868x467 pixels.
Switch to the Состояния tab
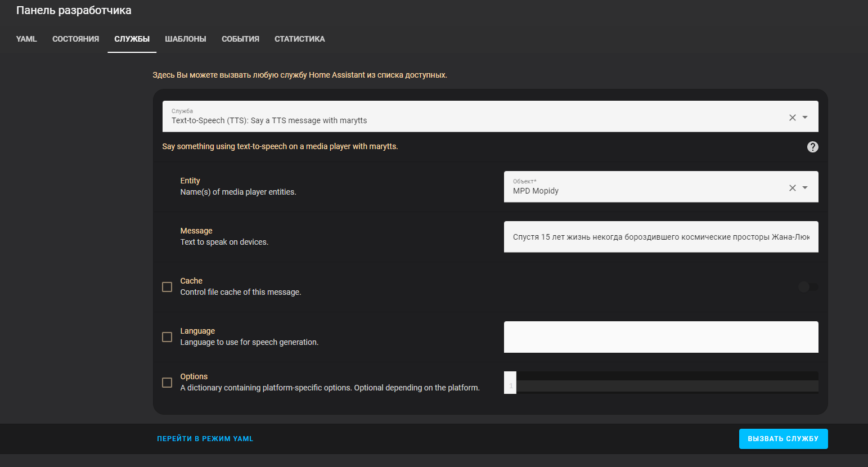pyautogui.click(x=75, y=39)
